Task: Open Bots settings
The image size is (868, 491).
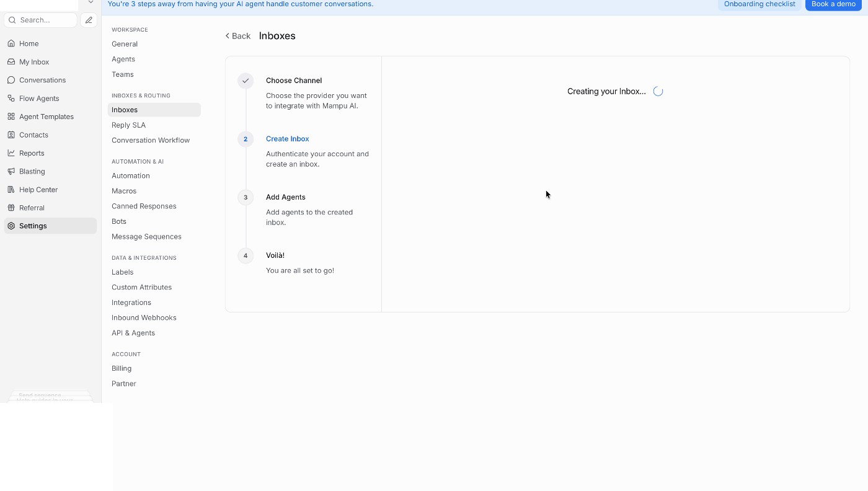Action: pyautogui.click(x=119, y=221)
